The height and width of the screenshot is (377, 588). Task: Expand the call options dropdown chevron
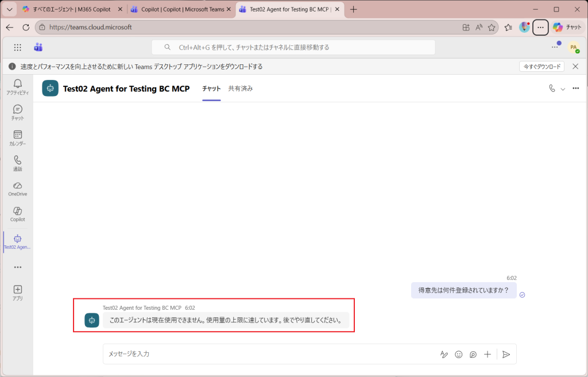(563, 89)
